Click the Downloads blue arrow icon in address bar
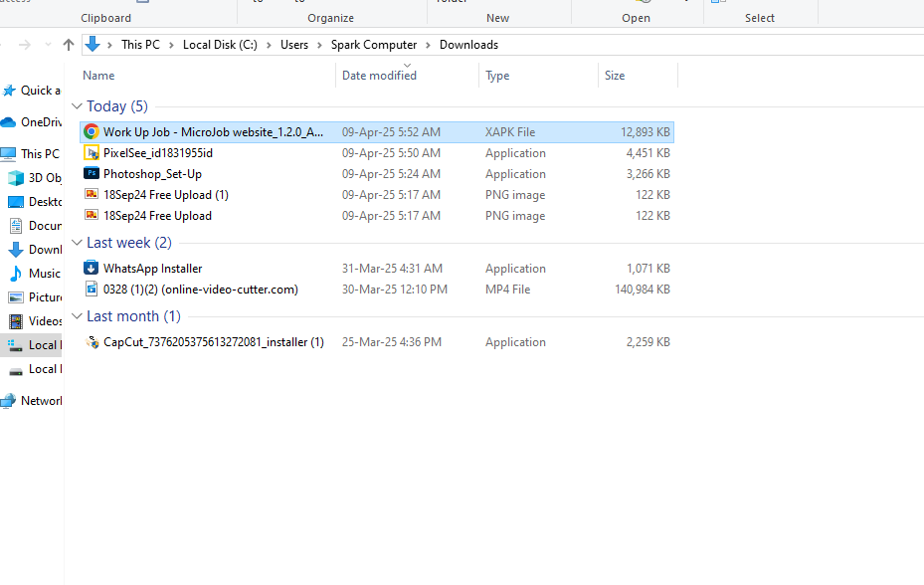 coord(92,44)
